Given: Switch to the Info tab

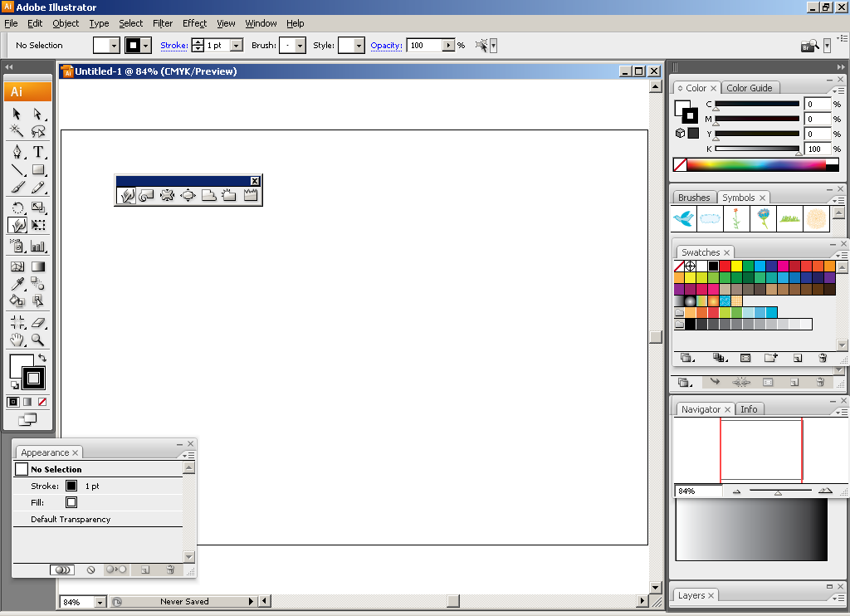Looking at the screenshot, I should pos(749,409).
